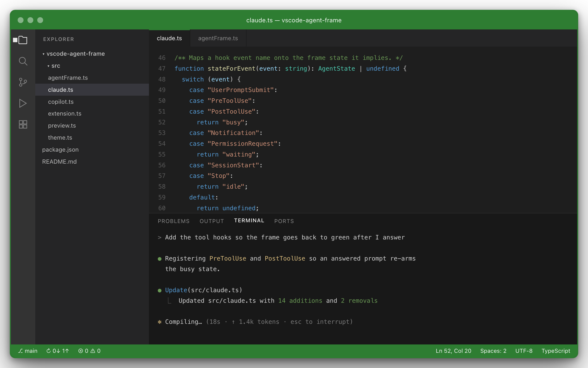This screenshot has height=368, width=588.
Task: Change Spaces: 2 indentation setting
Action: coord(493,351)
